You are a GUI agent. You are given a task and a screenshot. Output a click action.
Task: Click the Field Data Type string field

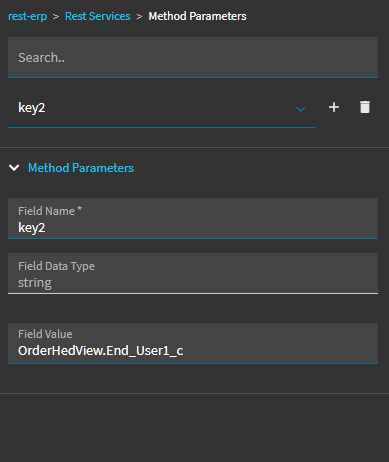click(193, 273)
